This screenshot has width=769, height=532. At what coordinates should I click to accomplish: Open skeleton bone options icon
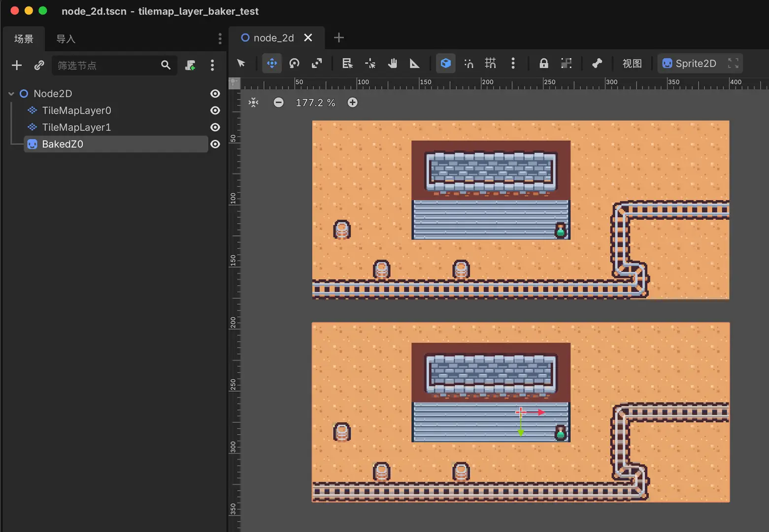pyautogui.click(x=597, y=63)
